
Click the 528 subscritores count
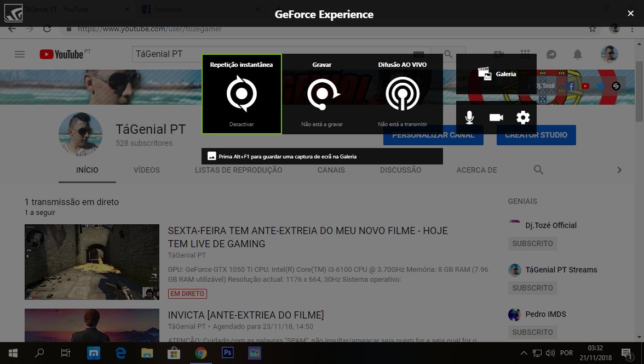click(x=144, y=143)
